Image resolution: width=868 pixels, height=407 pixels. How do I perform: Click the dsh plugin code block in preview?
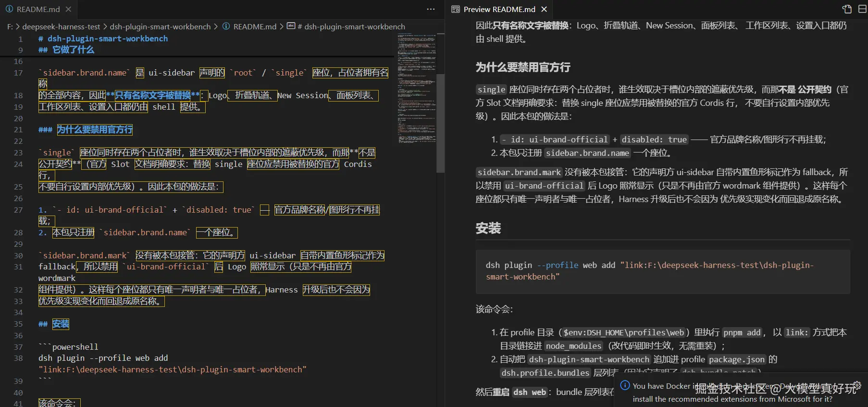coord(663,271)
